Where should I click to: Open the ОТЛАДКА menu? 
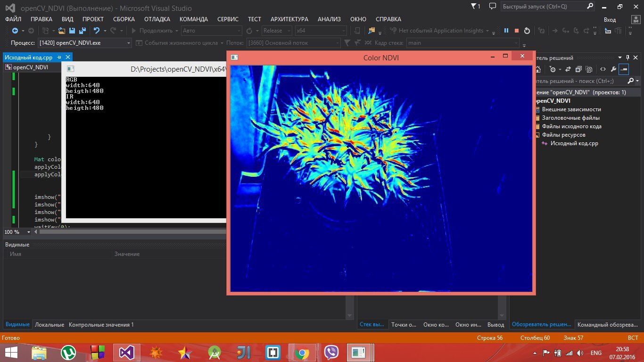pos(157,19)
